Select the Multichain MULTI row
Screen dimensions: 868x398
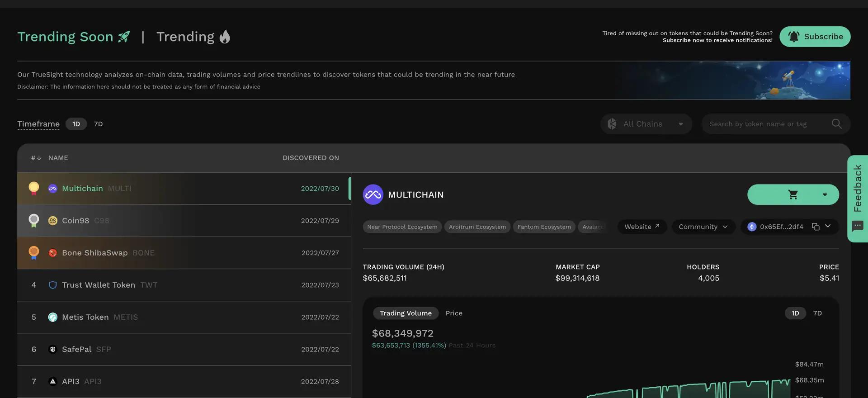pyautogui.click(x=184, y=189)
